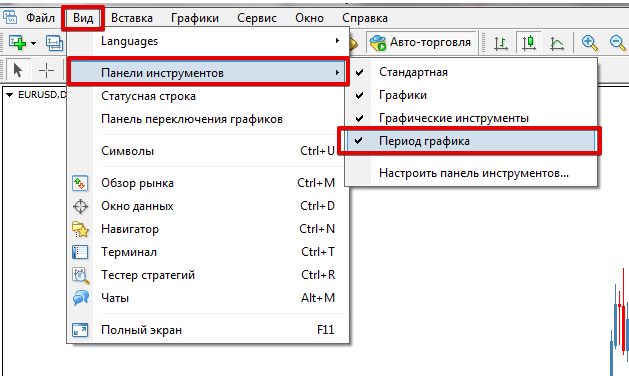Click the zoom out magnifier icon

click(x=617, y=43)
